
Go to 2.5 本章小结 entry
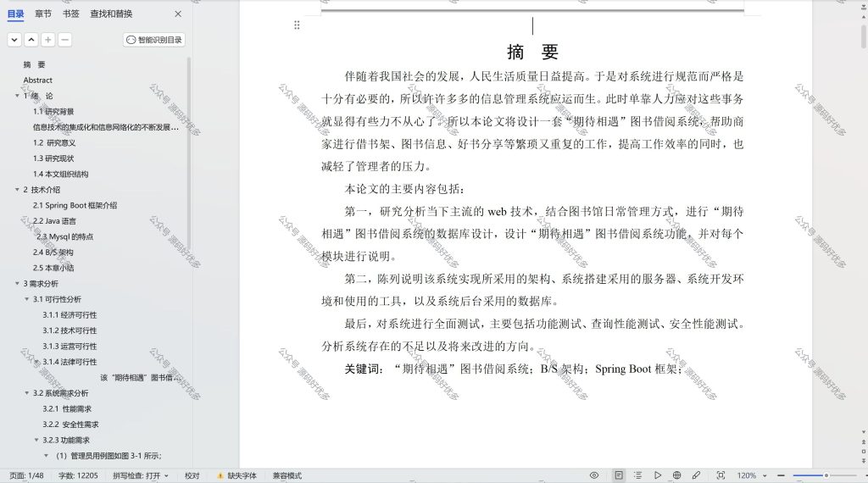coord(53,268)
